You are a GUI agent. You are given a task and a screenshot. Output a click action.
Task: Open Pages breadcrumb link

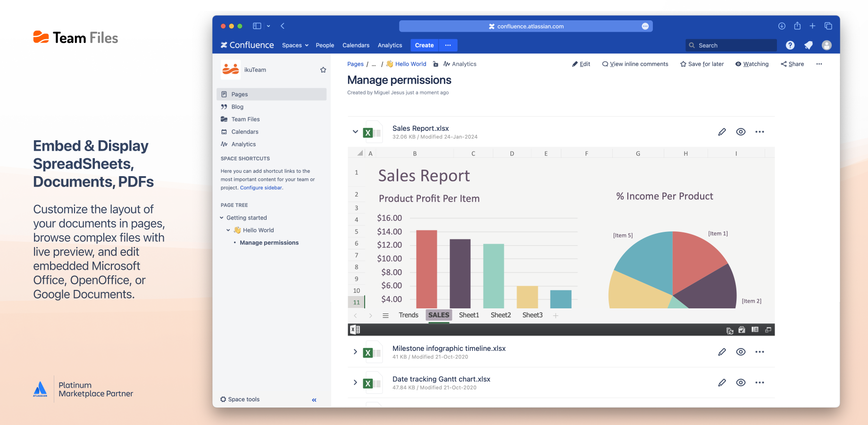tap(355, 64)
